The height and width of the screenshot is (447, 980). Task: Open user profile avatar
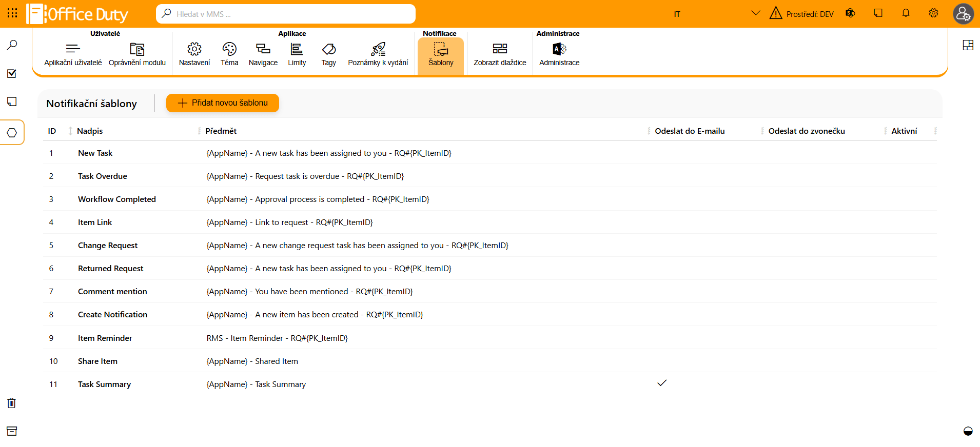[963, 14]
